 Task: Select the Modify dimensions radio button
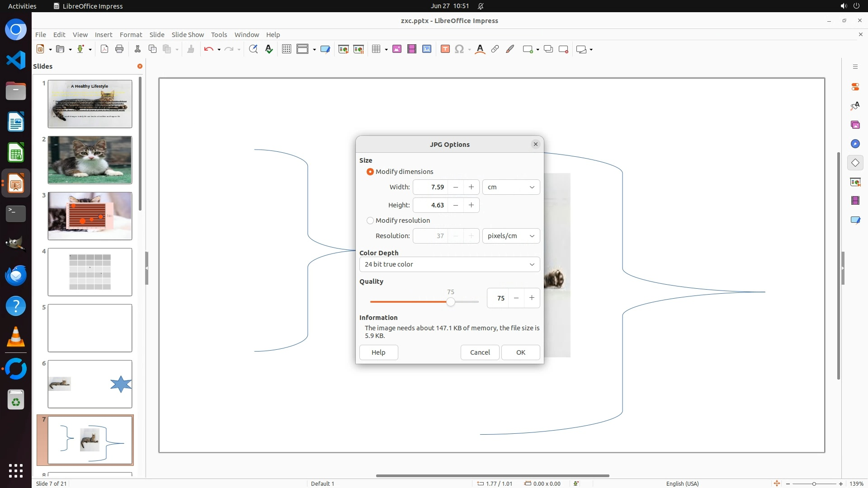[x=370, y=172]
